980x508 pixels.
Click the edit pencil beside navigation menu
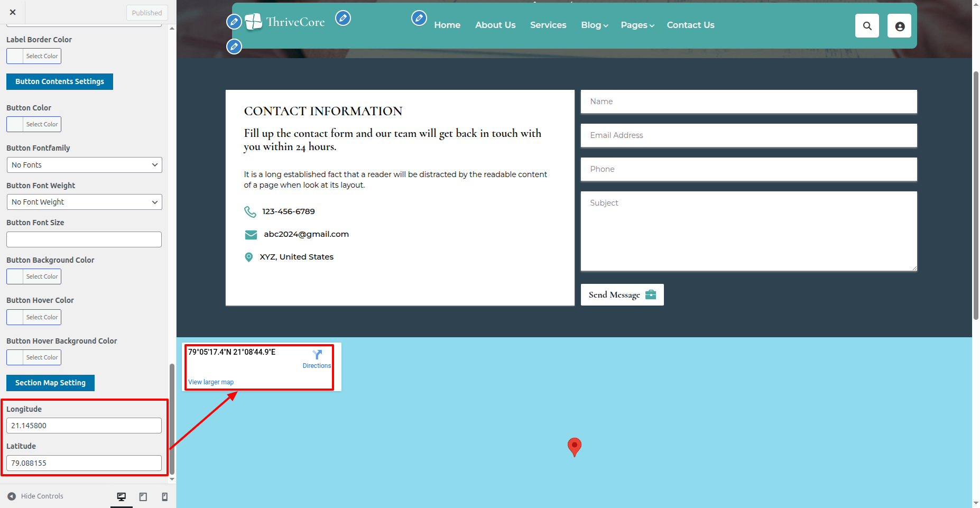(x=419, y=19)
